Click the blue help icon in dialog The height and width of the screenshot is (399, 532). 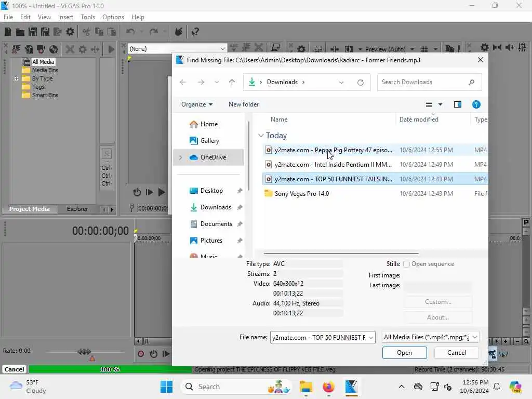point(476,104)
